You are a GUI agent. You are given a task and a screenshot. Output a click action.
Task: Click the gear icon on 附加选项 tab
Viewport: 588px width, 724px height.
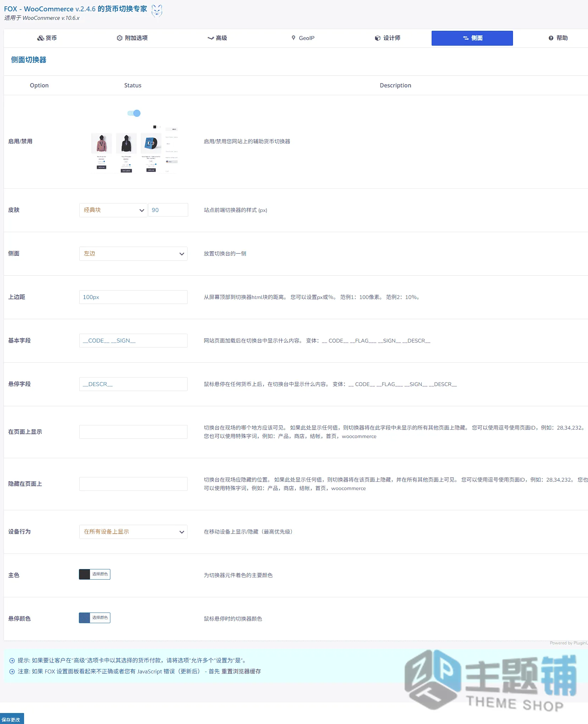(120, 38)
